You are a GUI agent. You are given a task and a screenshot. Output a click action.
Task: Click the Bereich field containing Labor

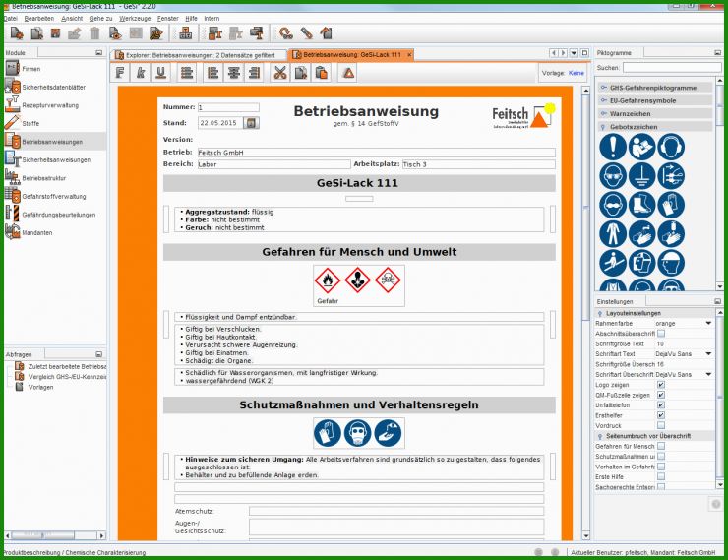tap(273, 164)
